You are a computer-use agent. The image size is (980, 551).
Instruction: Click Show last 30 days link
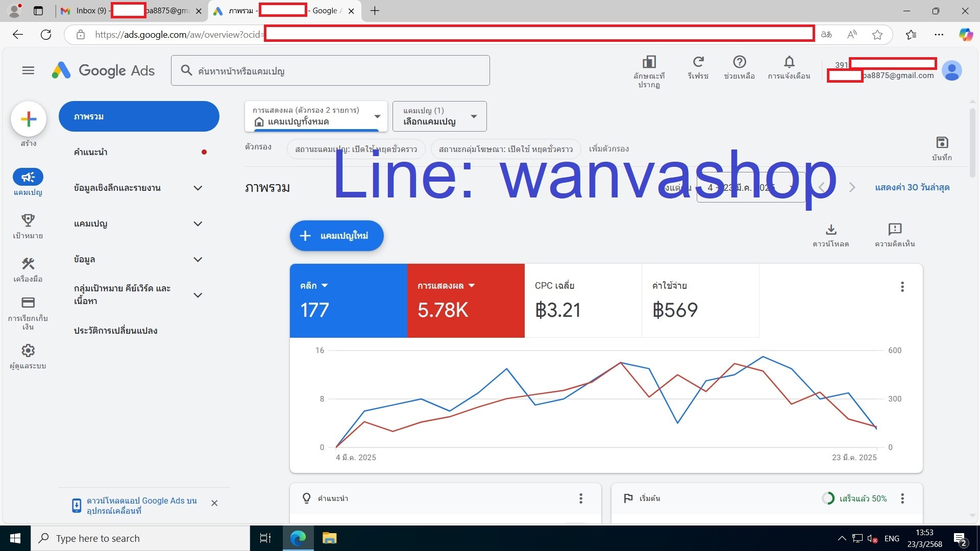(x=912, y=187)
